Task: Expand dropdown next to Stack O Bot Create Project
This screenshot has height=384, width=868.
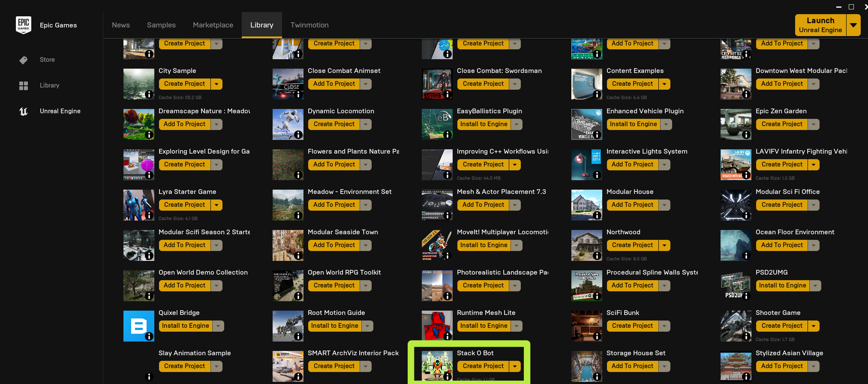Action: click(x=515, y=366)
